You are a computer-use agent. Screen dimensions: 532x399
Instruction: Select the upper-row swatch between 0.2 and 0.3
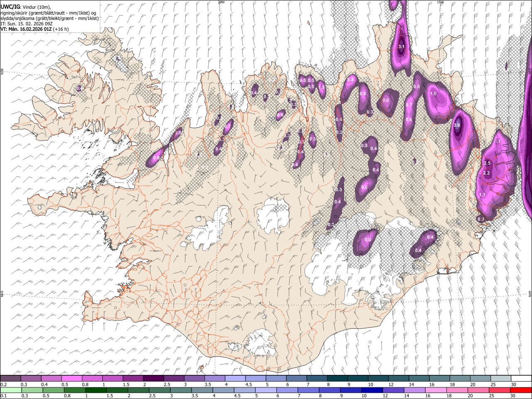pyautogui.click(x=10, y=379)
